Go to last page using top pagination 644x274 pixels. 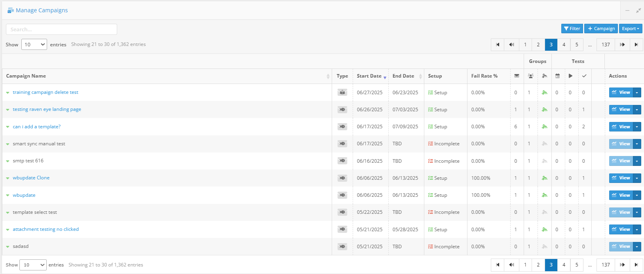pyautogui.click(x=636, y=45)
